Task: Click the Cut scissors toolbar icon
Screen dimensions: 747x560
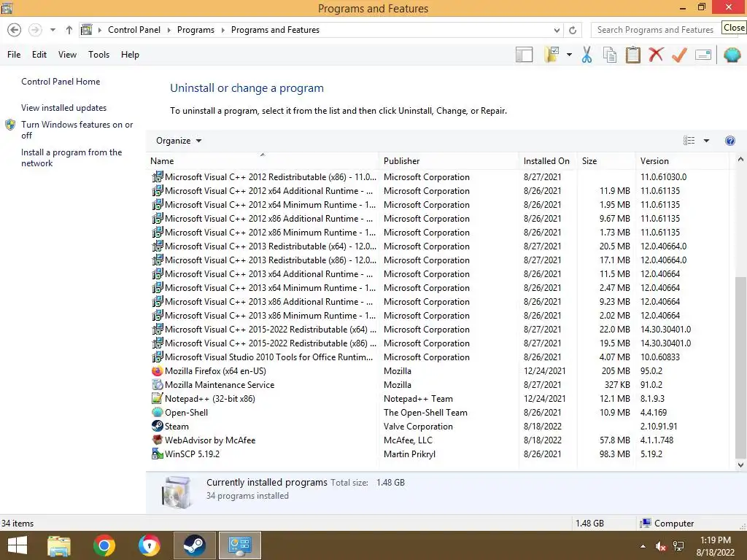Action: point(587,55)
